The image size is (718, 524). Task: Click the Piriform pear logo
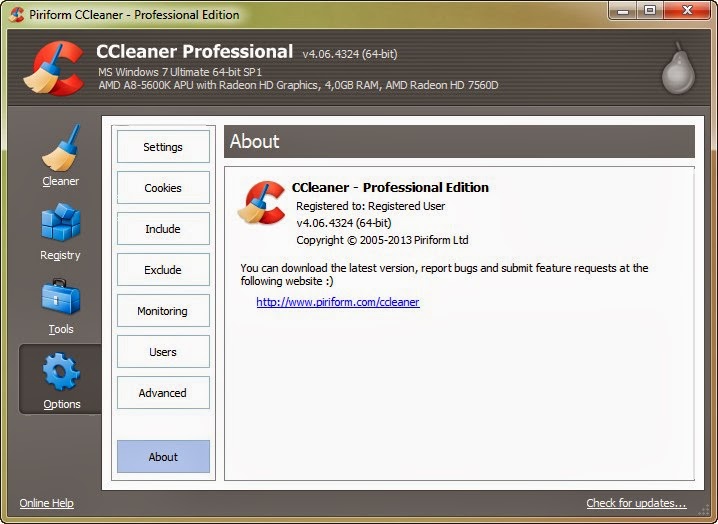[x=678, y=68]
